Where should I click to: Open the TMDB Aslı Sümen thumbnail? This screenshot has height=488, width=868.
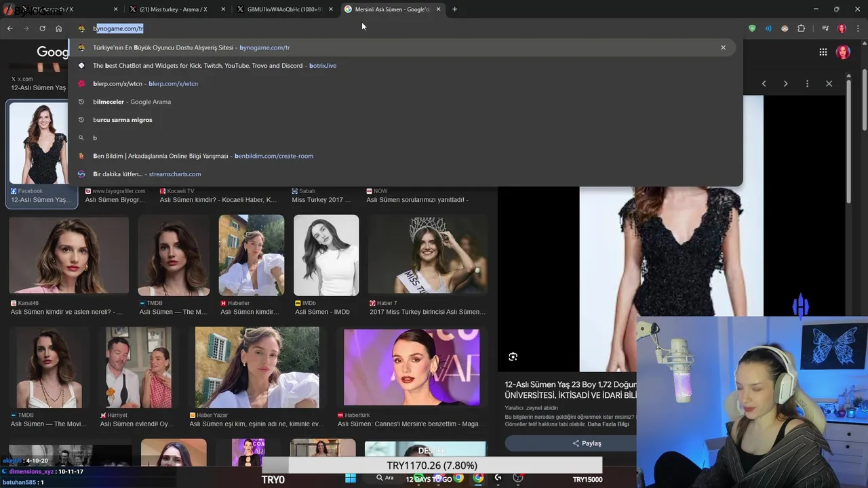click(x=174, y=255)
